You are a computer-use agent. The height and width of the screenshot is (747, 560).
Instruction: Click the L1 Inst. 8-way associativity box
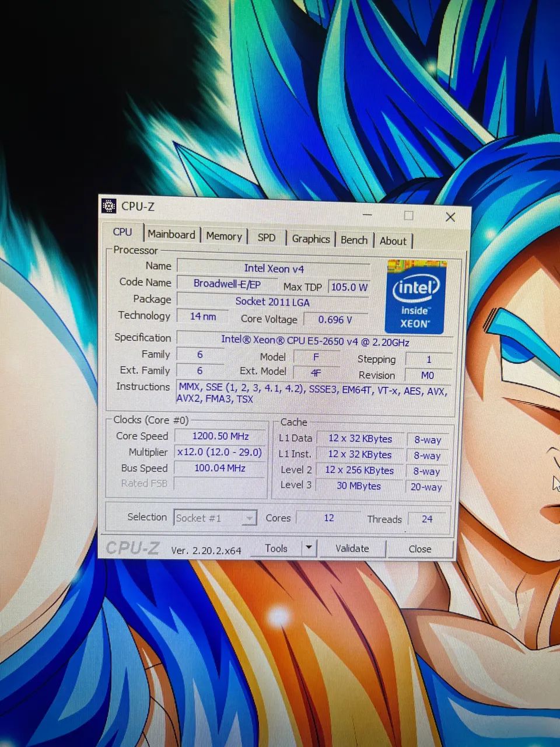pyautogui.click(x=428, y=456)
